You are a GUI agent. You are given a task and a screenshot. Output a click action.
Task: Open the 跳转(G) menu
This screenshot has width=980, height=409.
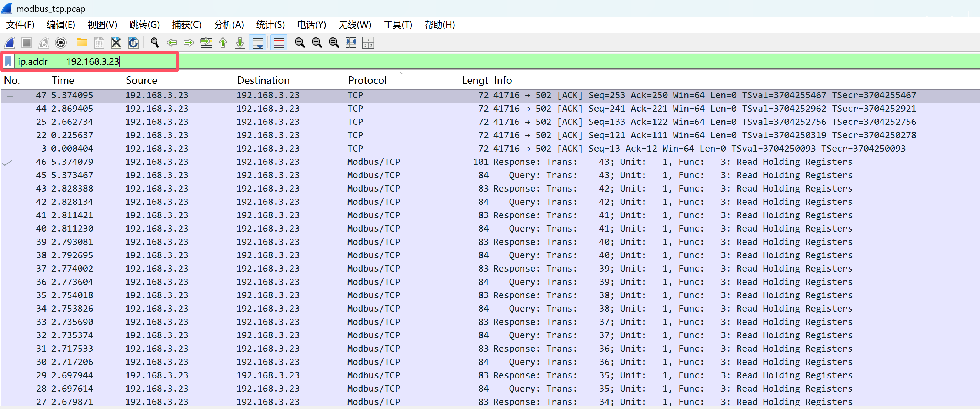(144, 25)
